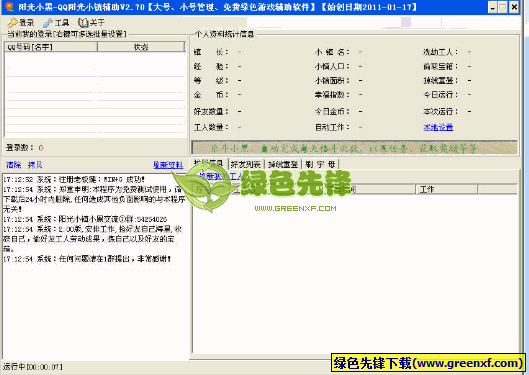Click the 小镇人口 label

pos(332,66)
